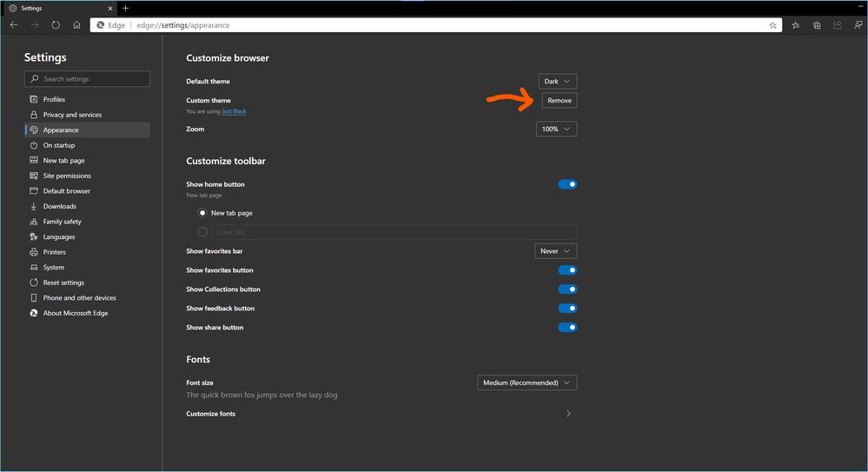Close the Settings tab

point(110,9)
